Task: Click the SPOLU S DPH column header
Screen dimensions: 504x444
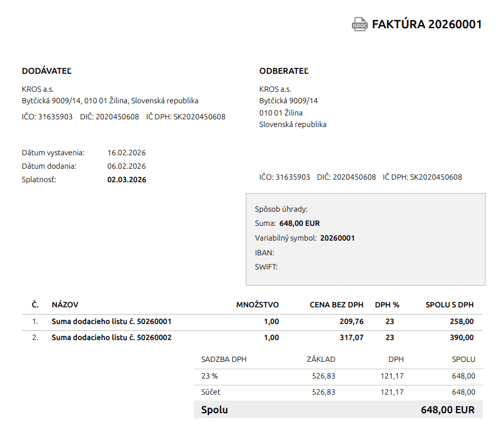Action: point(449,305)
